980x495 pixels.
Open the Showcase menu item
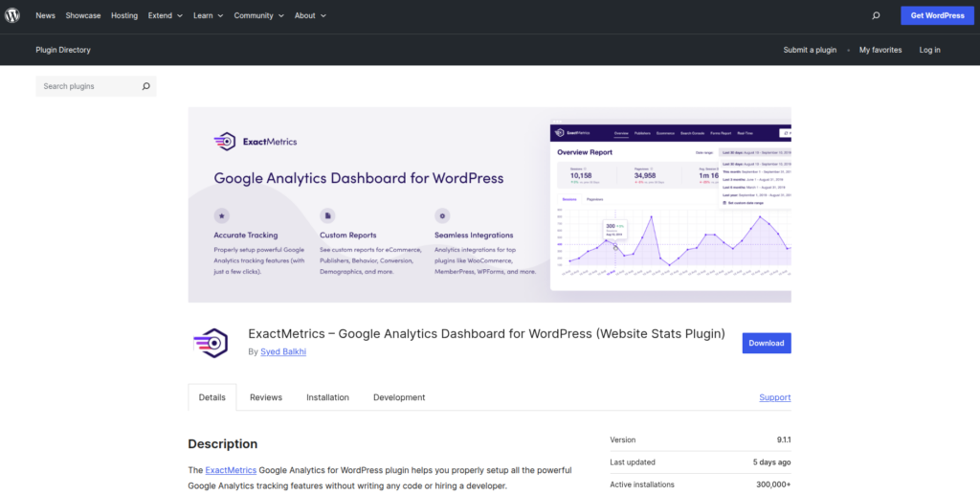pos(83,15)
